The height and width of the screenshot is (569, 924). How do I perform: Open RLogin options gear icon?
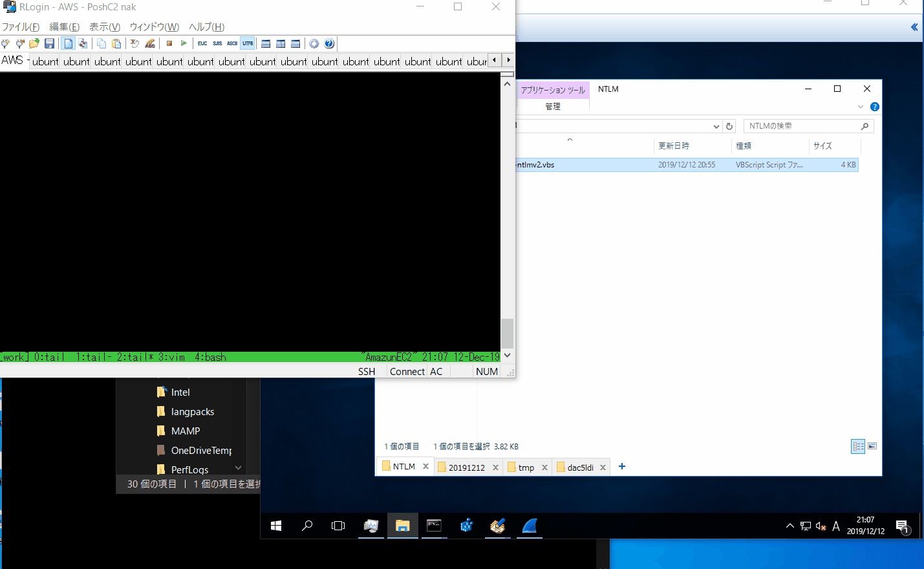(x=314, y=43)
